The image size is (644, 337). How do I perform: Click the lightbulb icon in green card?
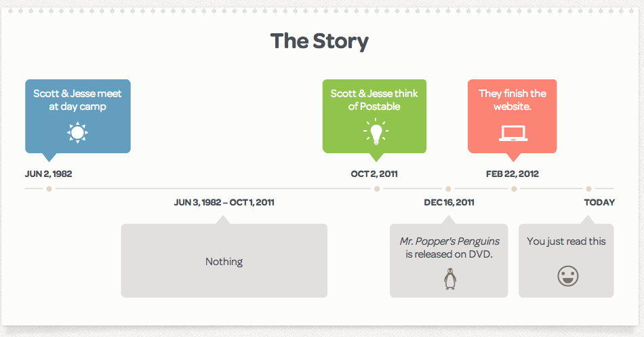click(374, 132)
